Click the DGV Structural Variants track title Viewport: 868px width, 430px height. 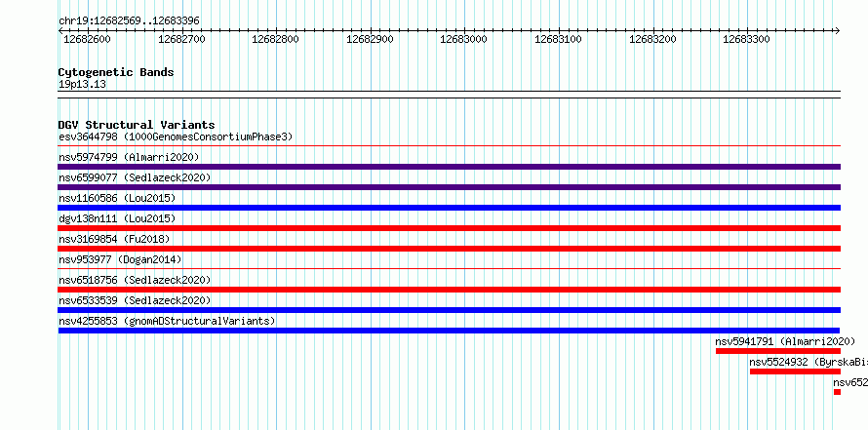pos(137,125)
